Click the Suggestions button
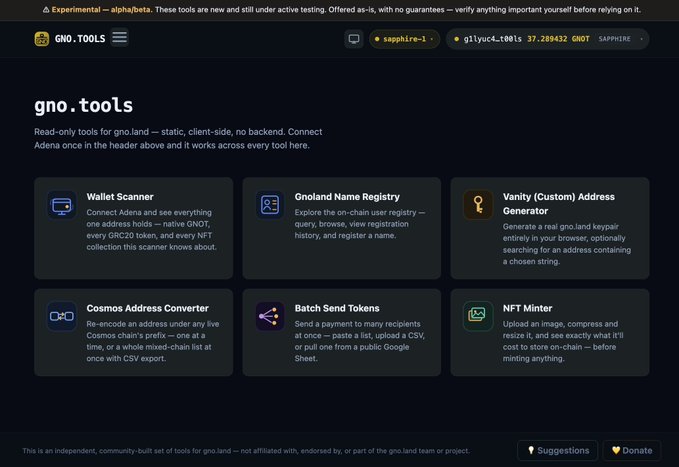The width and height of the screenshot is (679, 467). tap(558, 451)
